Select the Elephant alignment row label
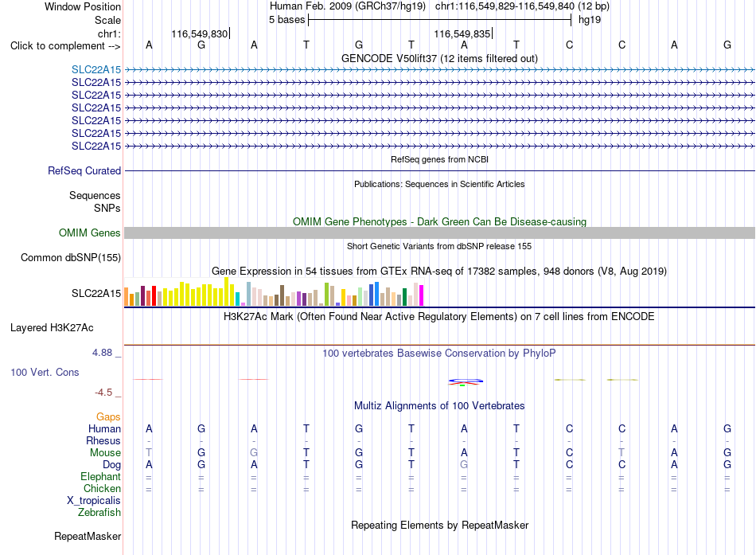 [x=100, y=477]
